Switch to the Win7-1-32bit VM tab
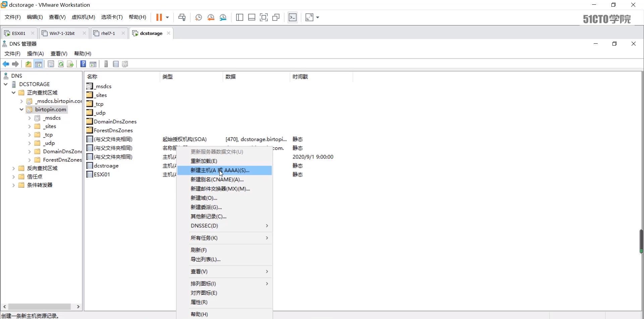644x319 pixels. [64, 33]
